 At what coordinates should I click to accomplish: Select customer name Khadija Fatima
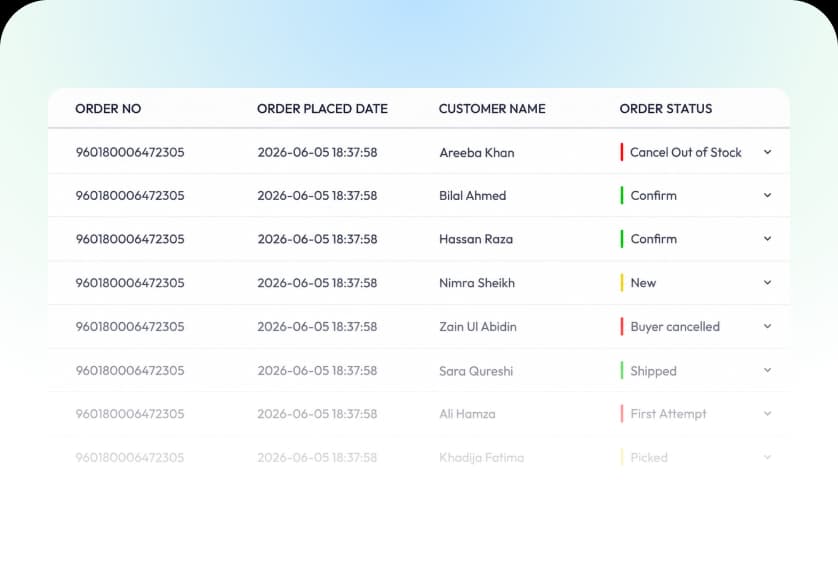pyautogui.click(x=482, y=457)
